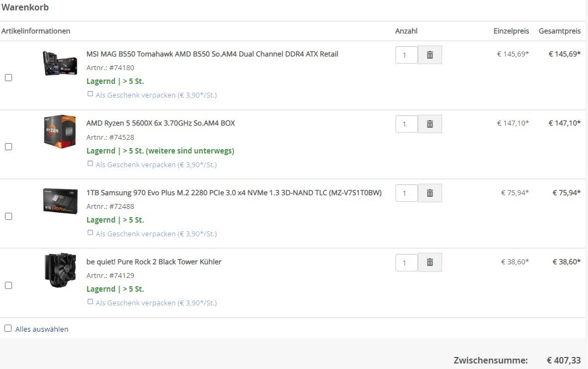Click Als Geschenk verpacken label under MSI motherboard

(x=156, y=95)
